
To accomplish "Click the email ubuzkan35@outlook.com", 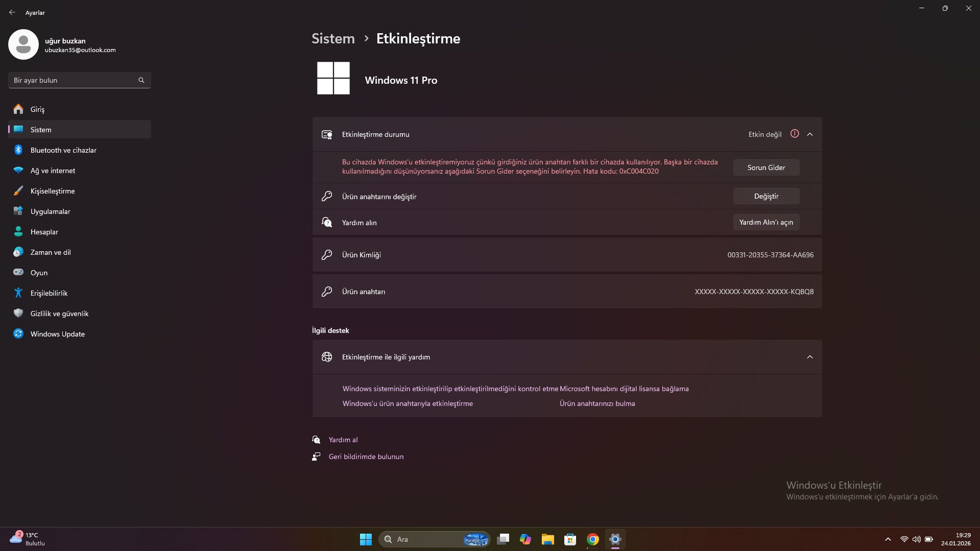I will [80, 50].
